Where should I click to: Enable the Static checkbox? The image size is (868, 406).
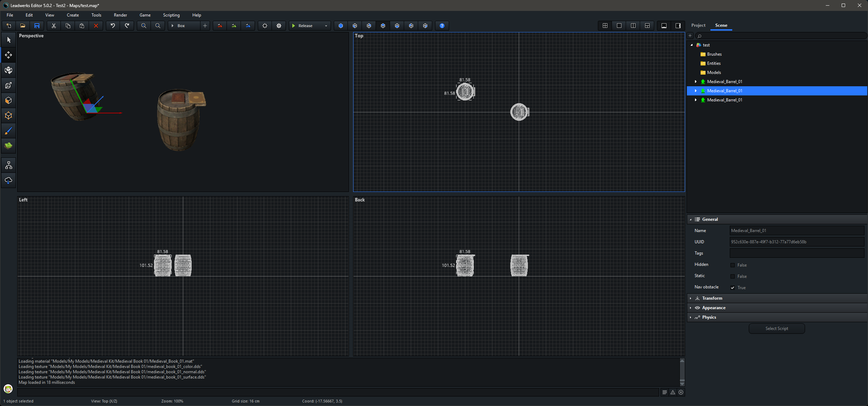[x=733, y=276]
